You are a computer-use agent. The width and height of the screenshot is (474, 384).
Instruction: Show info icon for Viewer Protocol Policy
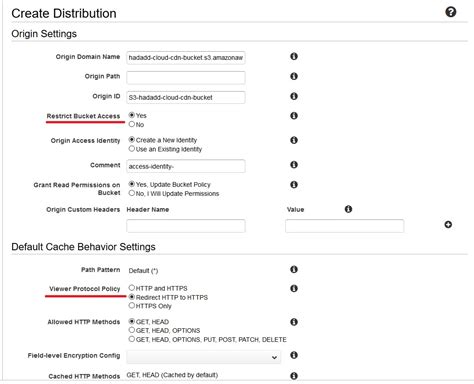click(x=294, y=288)
